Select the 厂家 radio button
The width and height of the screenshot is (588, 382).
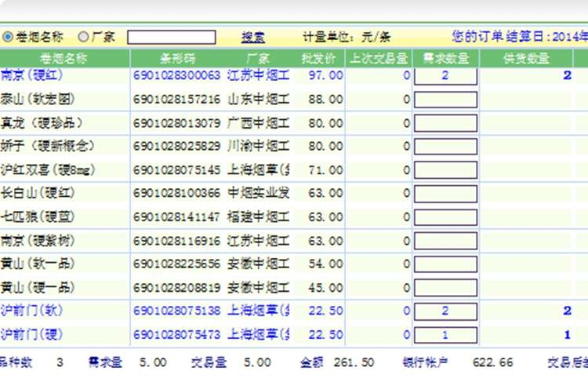point(83,37)
